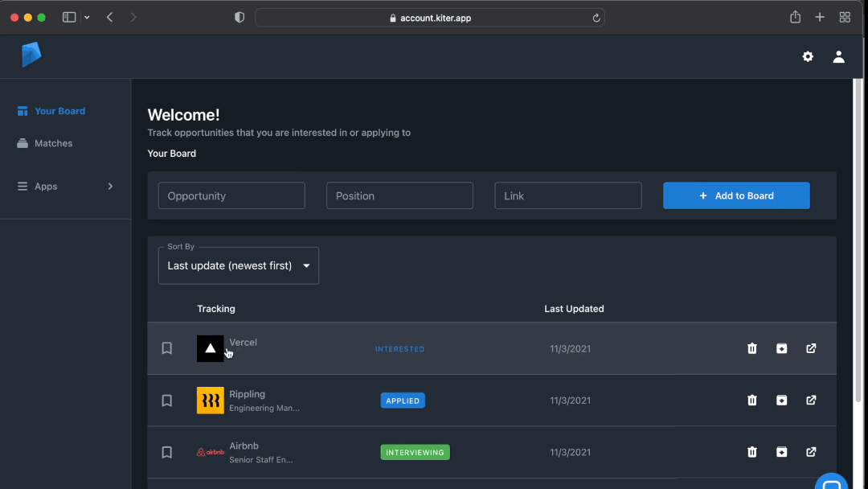Click the Vercel company logo
Viewport: 868px width, 489px height.
coord(211,348)
